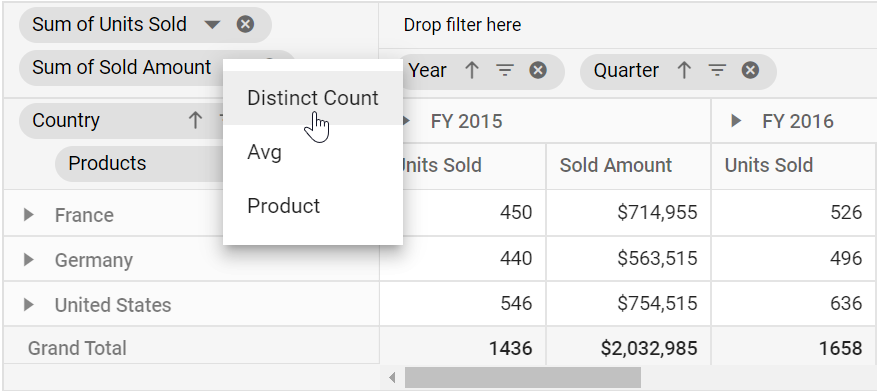Sort the Country field arrow icon
Viewport: 877px width, 392px height.
pyautogui.click(x=195, y=120)
